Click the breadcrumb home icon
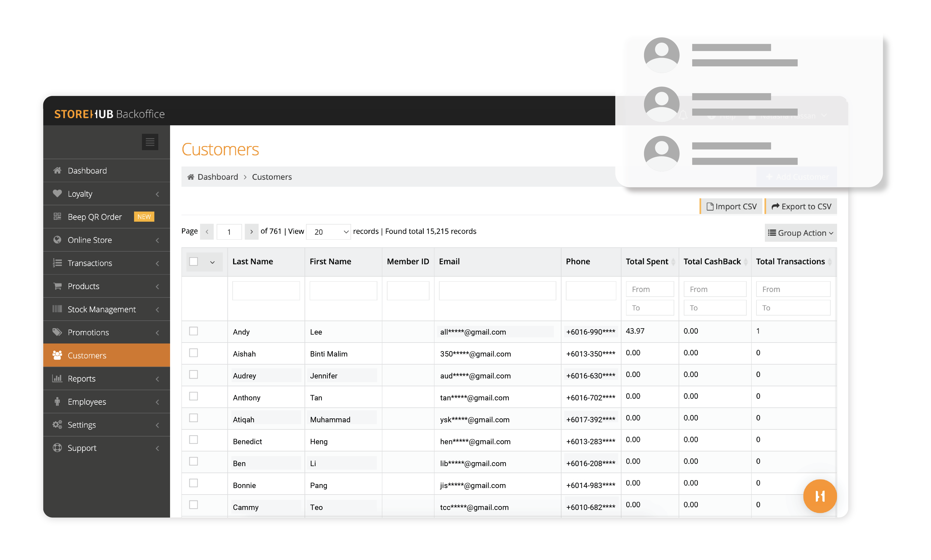Viewport: 931px width, 560px height. (191, 177)
